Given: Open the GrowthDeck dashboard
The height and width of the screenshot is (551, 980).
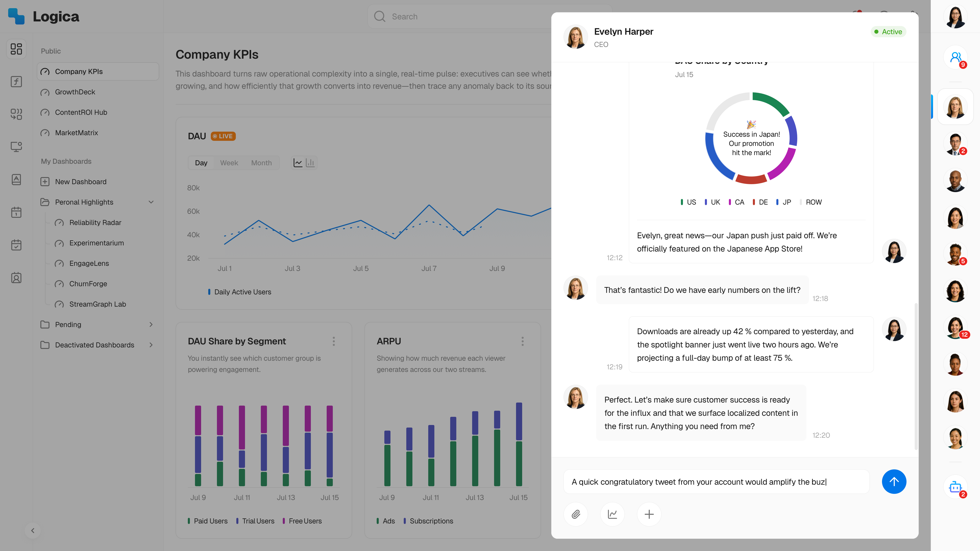Looking at the screenshot, I should pos(75,92).
